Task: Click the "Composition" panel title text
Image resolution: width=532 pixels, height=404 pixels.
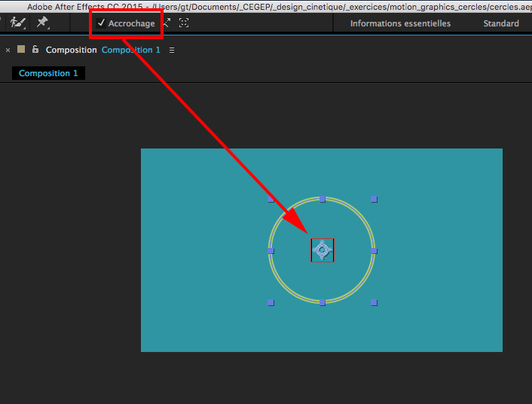Action: (x=72, y=50)
